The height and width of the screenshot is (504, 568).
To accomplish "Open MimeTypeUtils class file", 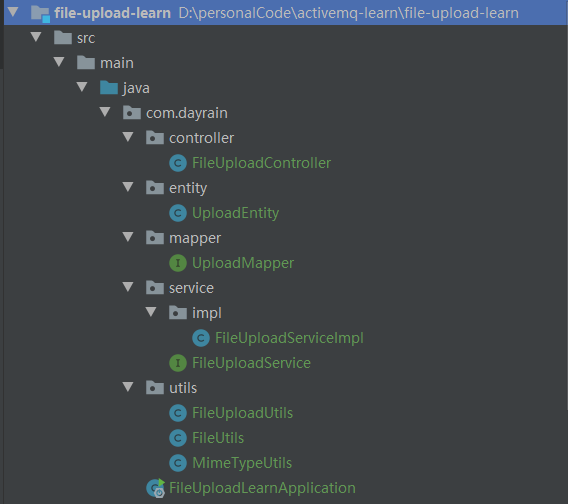I will 242,463.
